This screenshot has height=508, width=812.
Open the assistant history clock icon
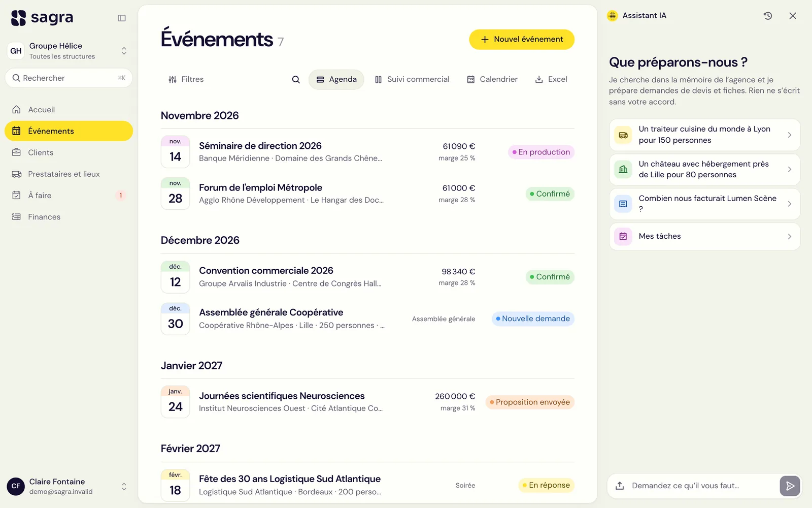coord(768,16)
